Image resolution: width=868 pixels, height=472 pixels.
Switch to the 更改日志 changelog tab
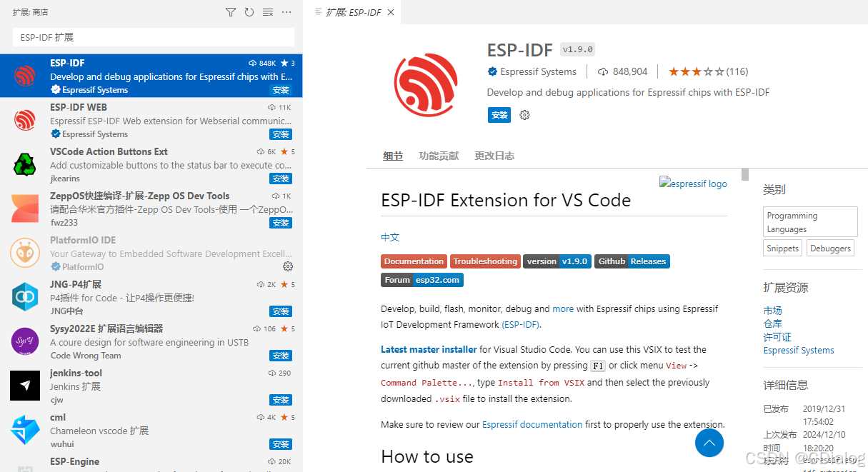click(x=494, y=156)
